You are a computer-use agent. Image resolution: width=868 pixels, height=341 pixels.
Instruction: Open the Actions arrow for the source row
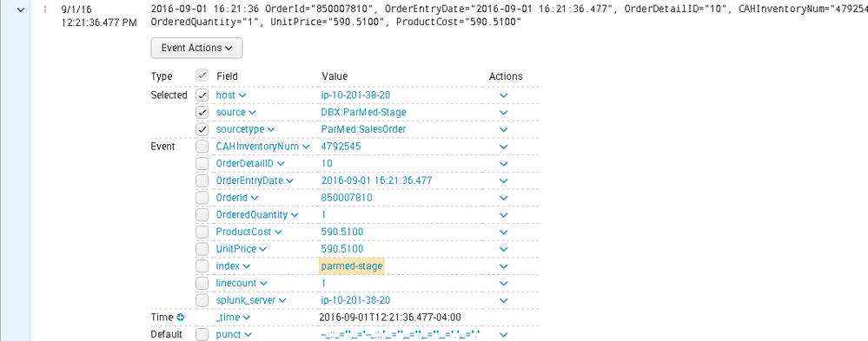(503, 113)
